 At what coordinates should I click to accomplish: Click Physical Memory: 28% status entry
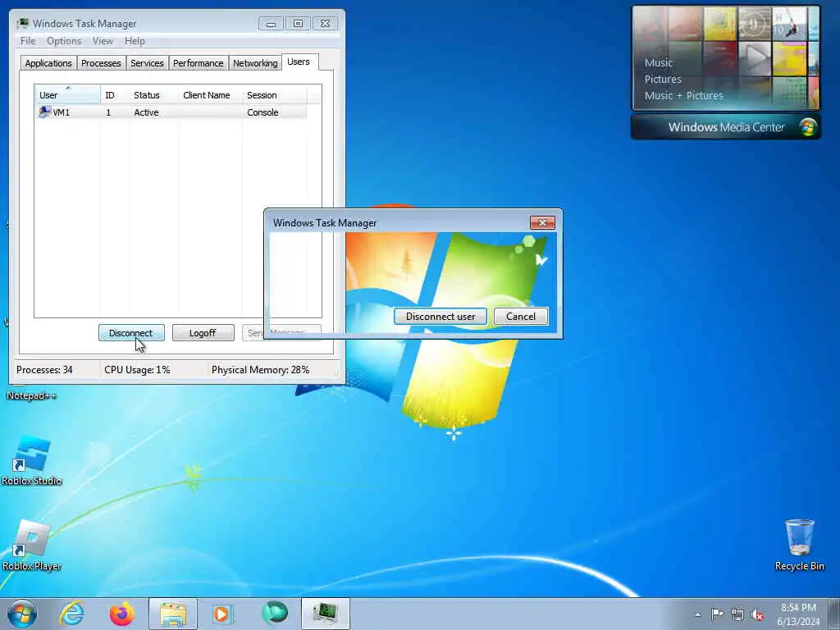(260, 370)
